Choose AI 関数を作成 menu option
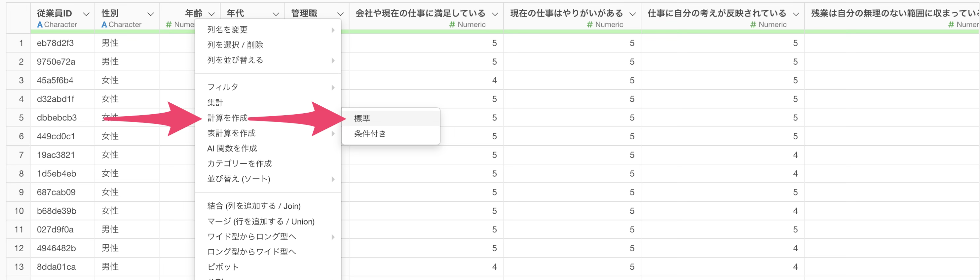The image size is (980, 280). tap(232, 148)
